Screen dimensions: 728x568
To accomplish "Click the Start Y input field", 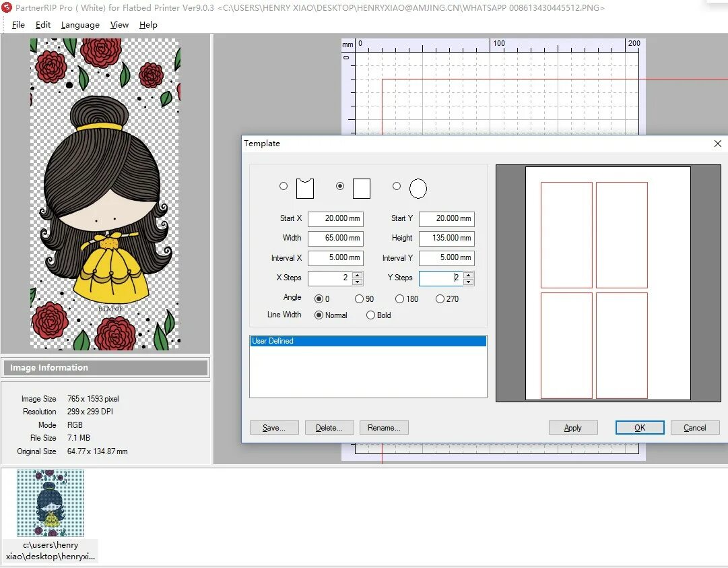I will (446, 219).
